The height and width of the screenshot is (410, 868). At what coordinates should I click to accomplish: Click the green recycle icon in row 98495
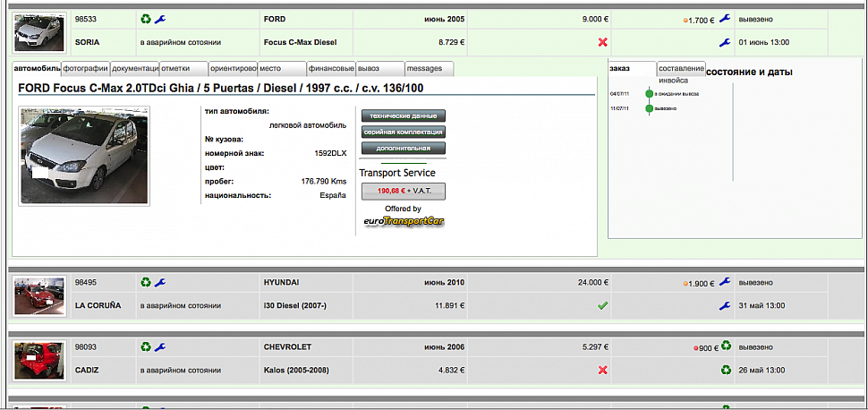coord(146,283)
